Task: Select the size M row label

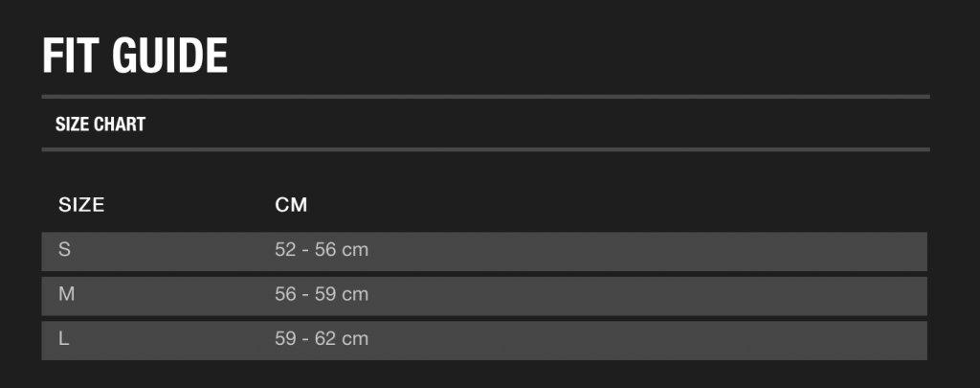Action: pyautogui.click(x=66, y=294)
